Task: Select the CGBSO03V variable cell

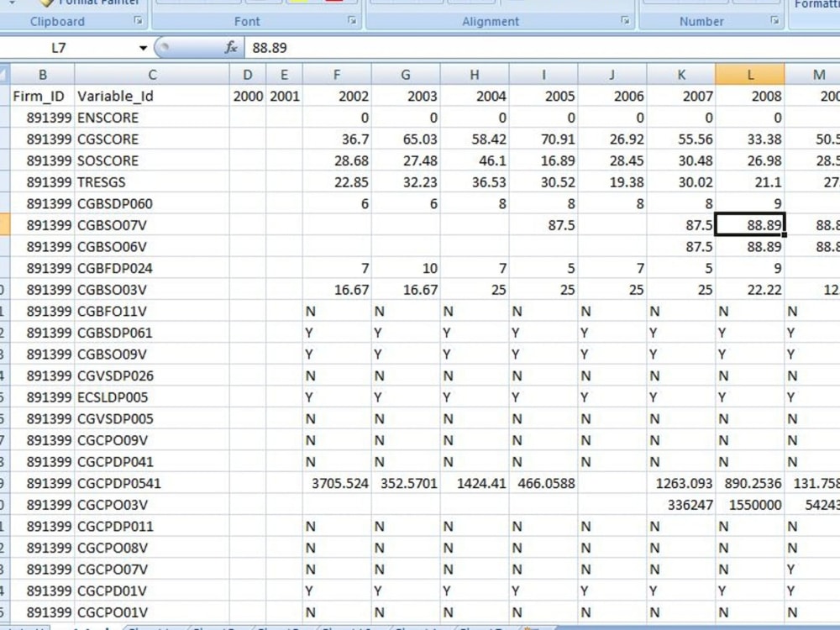Action: click(x=152, y=289)
